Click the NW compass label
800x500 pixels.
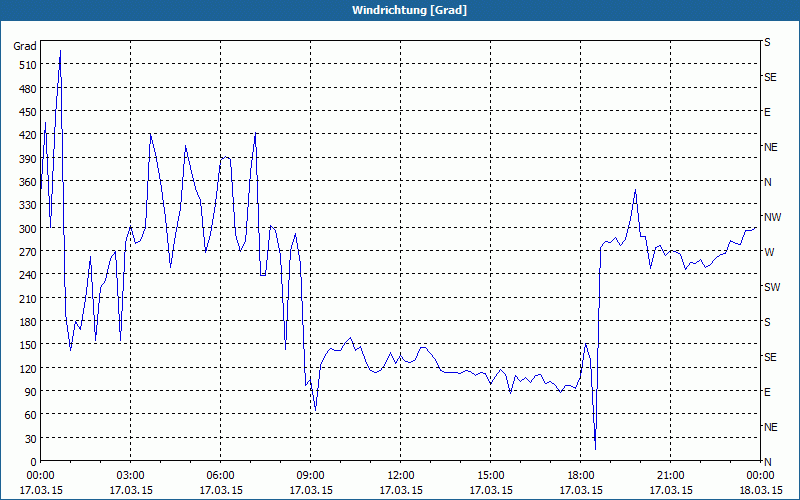pos(772,217)
